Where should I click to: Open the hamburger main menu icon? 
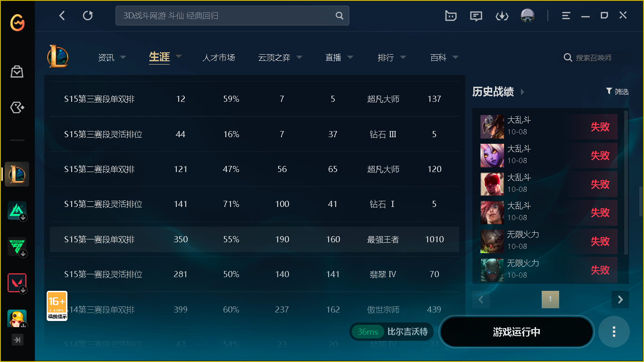tap(566, 16)
